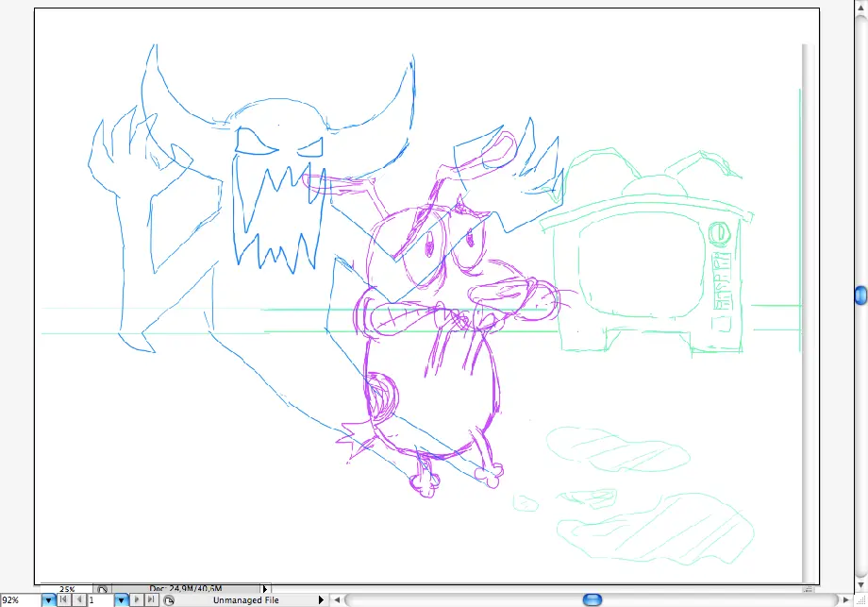This screenshot has width=868, height=607.
Task: Open the zoom level dropdown next to 92%
Action: [x=49, y=599]
